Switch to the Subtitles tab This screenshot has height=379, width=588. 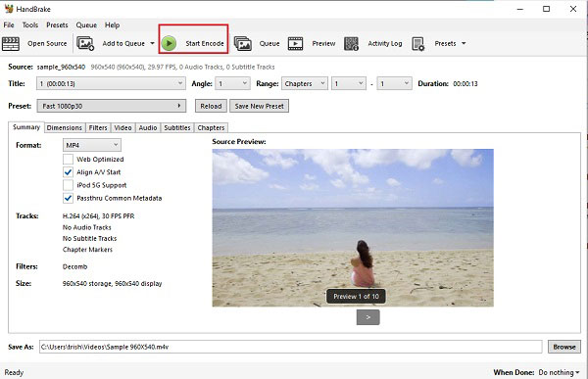pyautogui.click(x=177, y=128)
